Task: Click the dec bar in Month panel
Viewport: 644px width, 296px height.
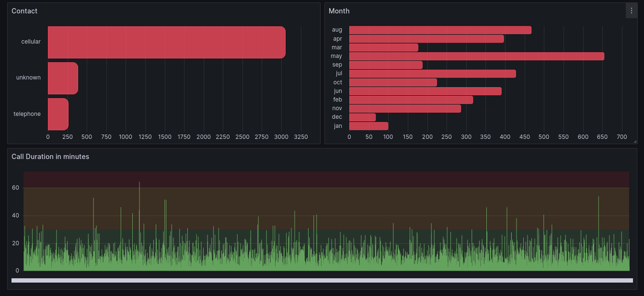Action: click(x=362, y=117)
